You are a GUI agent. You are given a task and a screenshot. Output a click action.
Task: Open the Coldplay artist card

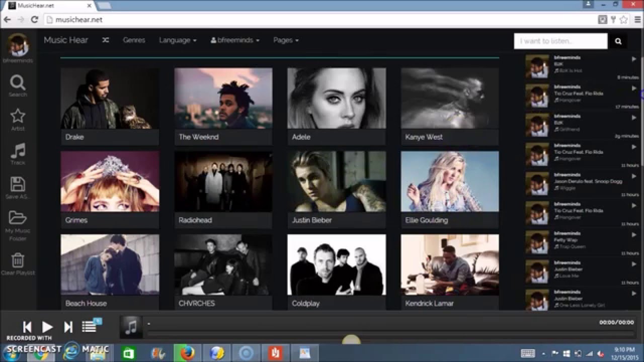[x=337, y=272]
